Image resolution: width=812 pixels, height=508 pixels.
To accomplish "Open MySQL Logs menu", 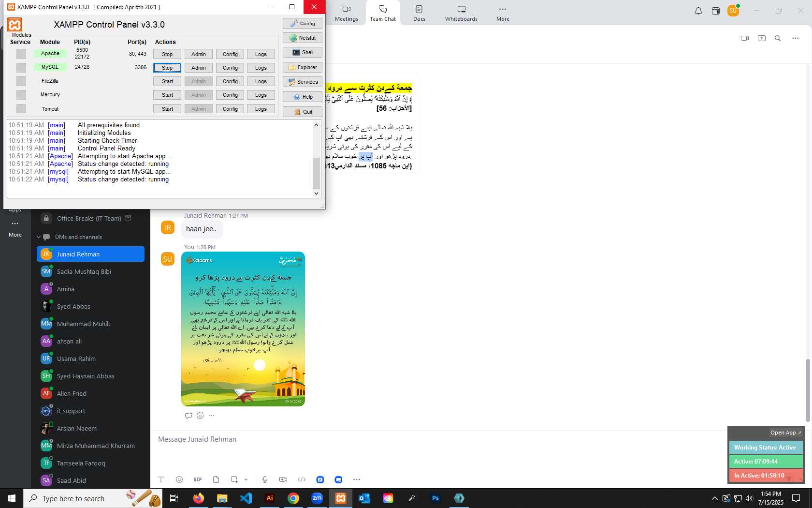I will pos(261,68).
